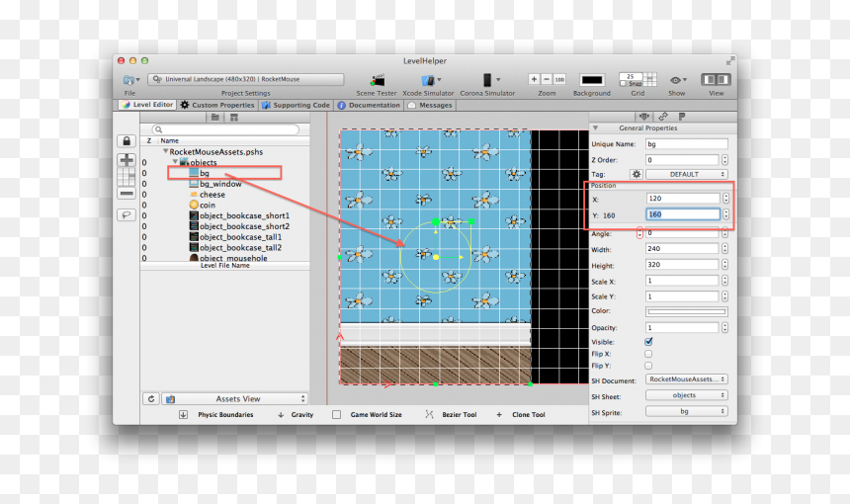Image resolution: width=850 pixels, height=504 pixels.
Task: Open the Supporting Code tab
Action: pos(296,105)
